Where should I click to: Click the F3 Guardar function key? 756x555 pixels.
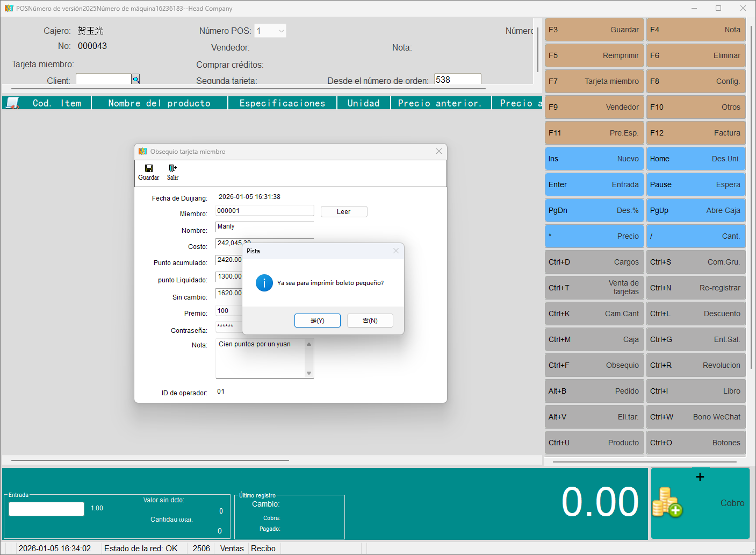pos(594,30)
